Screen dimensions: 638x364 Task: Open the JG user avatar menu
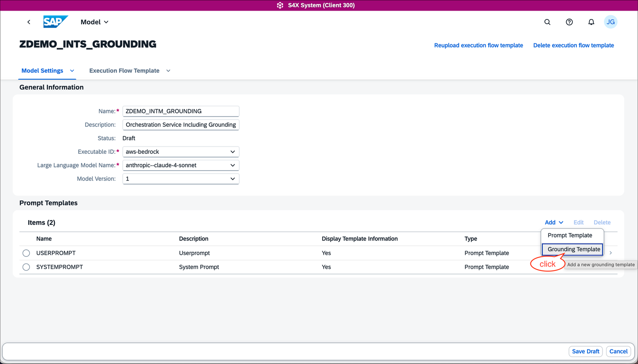tap(611, 22)
